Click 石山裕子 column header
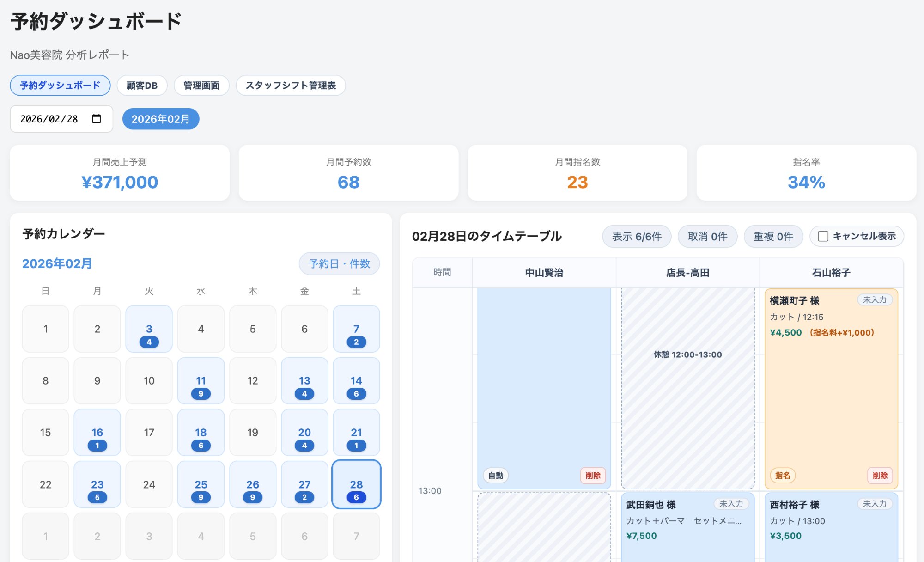The height and width of the screenshot is (562, 924). 831,273
